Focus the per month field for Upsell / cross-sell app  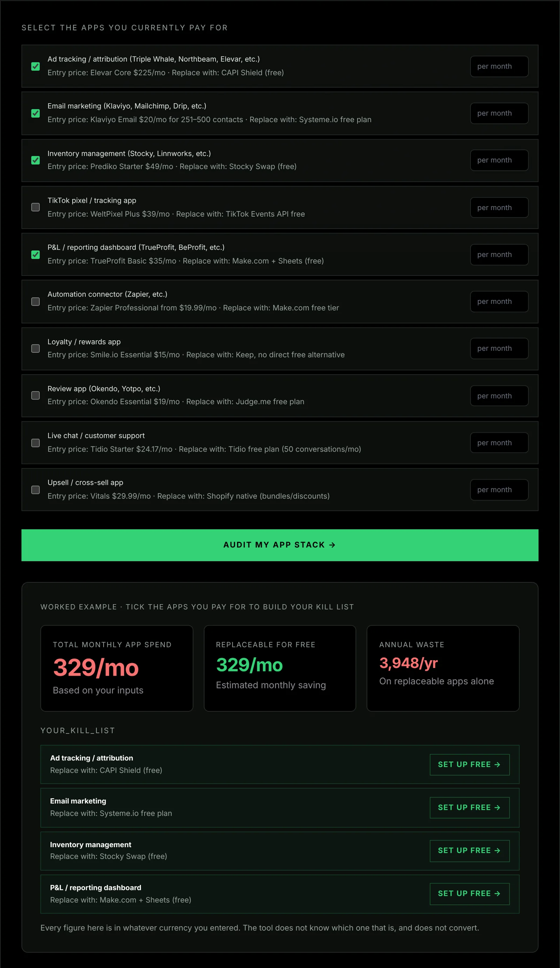(499, 490)
